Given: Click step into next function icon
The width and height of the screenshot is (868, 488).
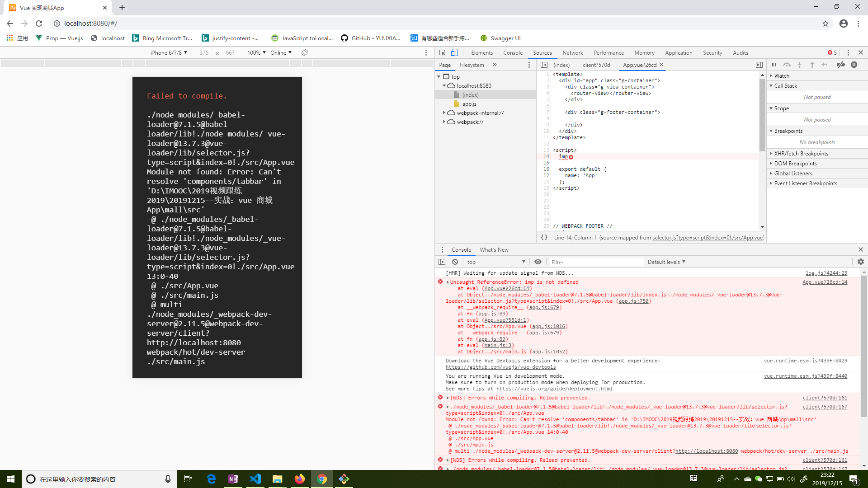Looking at the screenshot, I should tap(799, 65).
